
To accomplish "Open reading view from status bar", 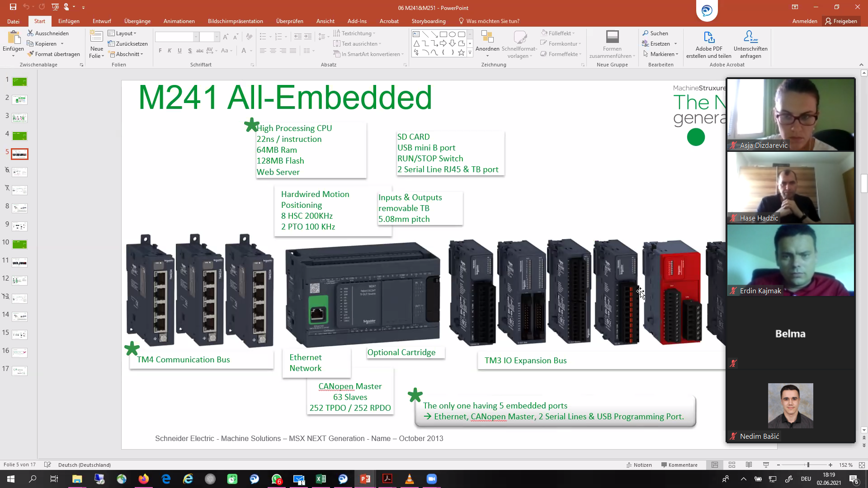I will [749, 465].
